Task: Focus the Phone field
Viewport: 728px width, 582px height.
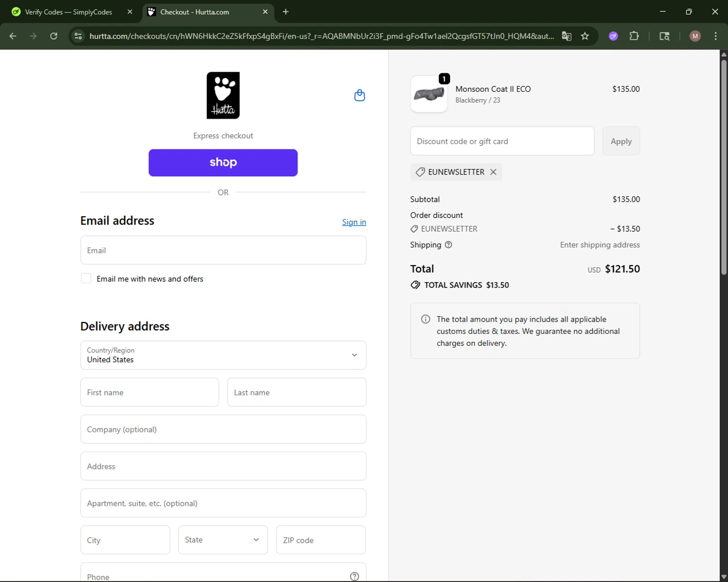Action: 223,573
